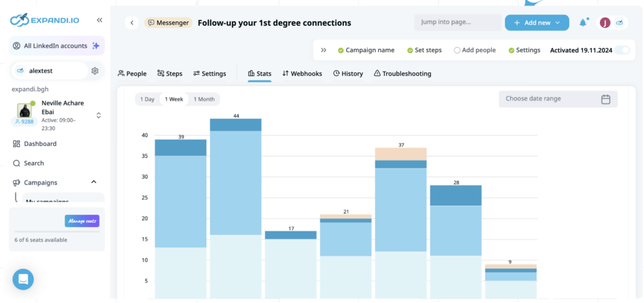Click the alextest settings gear icon
The width and height of the screenshot is (644, 303).
click(95, 71)
